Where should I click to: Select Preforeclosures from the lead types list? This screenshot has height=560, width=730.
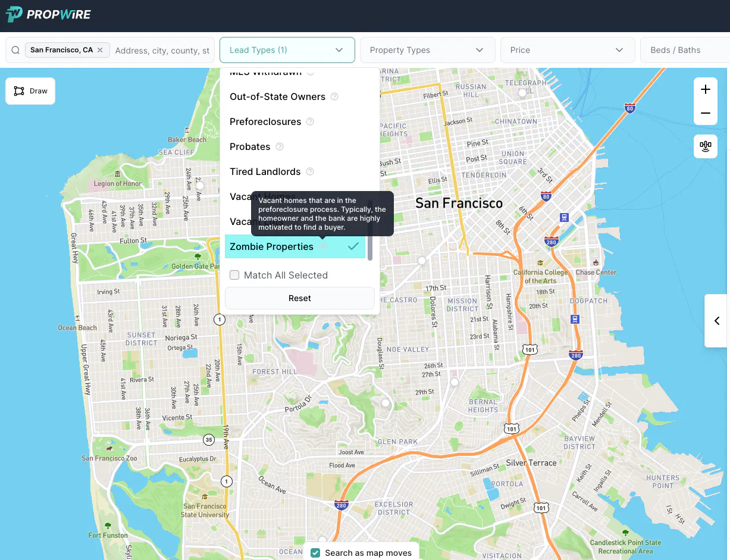click(266, 121)
